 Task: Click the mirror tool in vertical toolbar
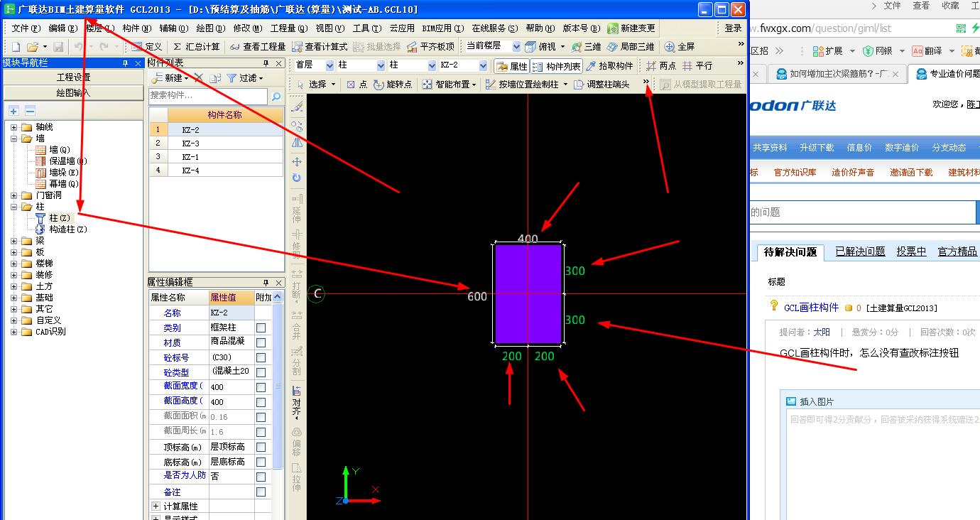[297, 143]
